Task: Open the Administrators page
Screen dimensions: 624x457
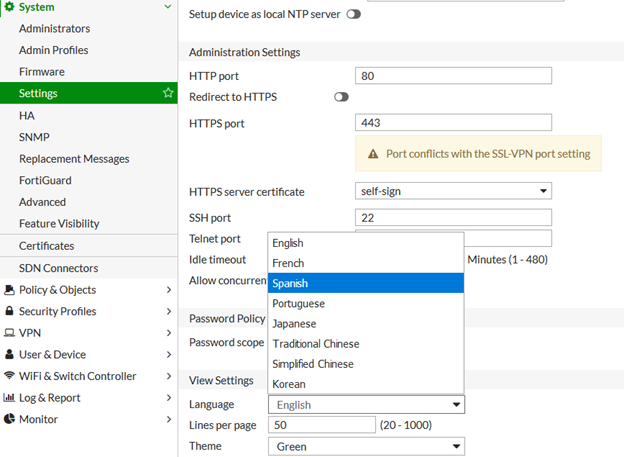Action: point(54,29)
